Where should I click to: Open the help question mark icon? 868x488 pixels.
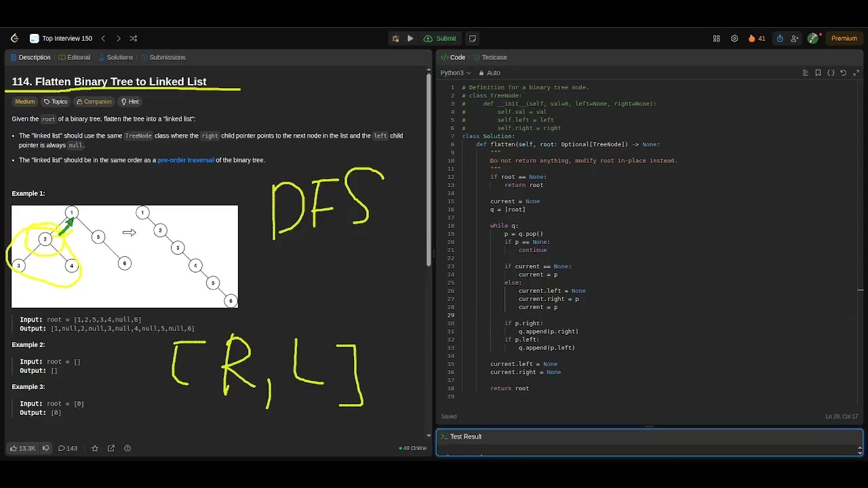click(x=127, y=448)
